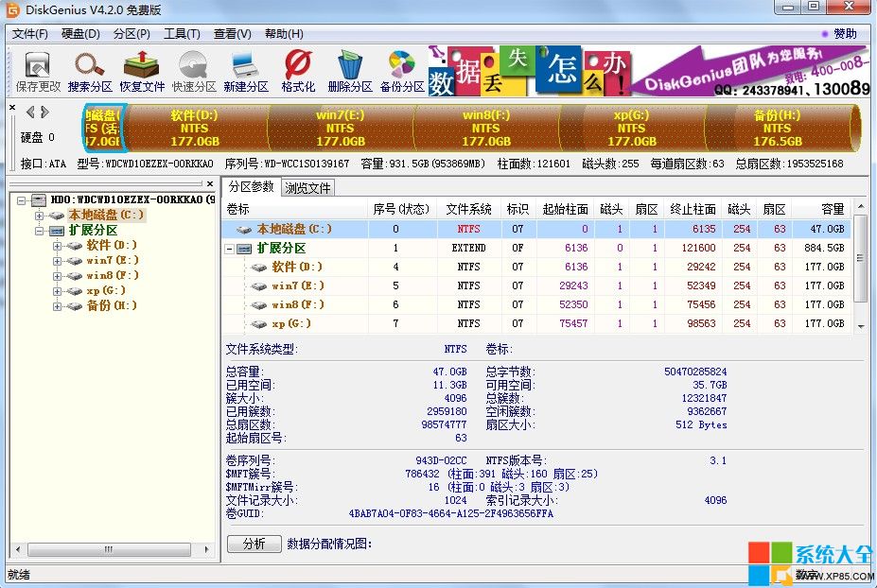The height and width of the screenshot is (588, 877).
Task: Select 本地磁盘 (C:) row in partition table
Action: click(x=536, y=229)
